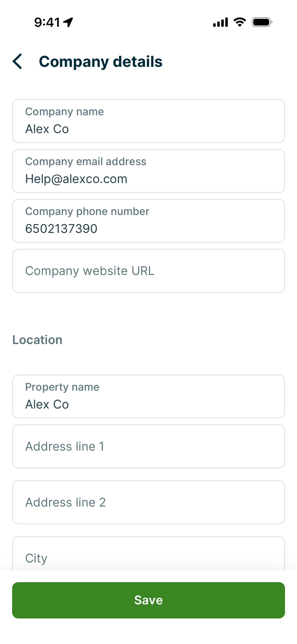Tap the Company details page title
This screenshot has height=644, width=297.
click(x=101, y=61)
